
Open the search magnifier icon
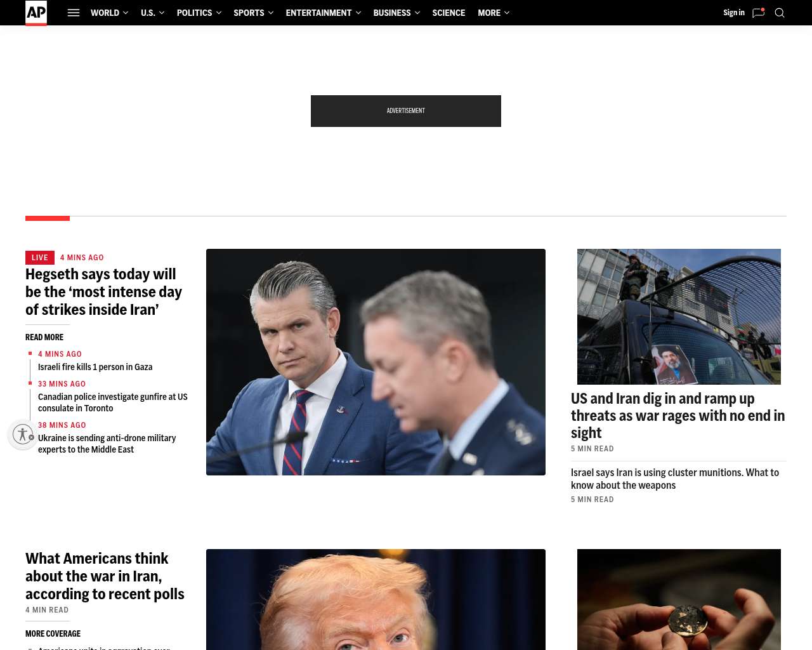pyautogui.click(x=780, y=13)
